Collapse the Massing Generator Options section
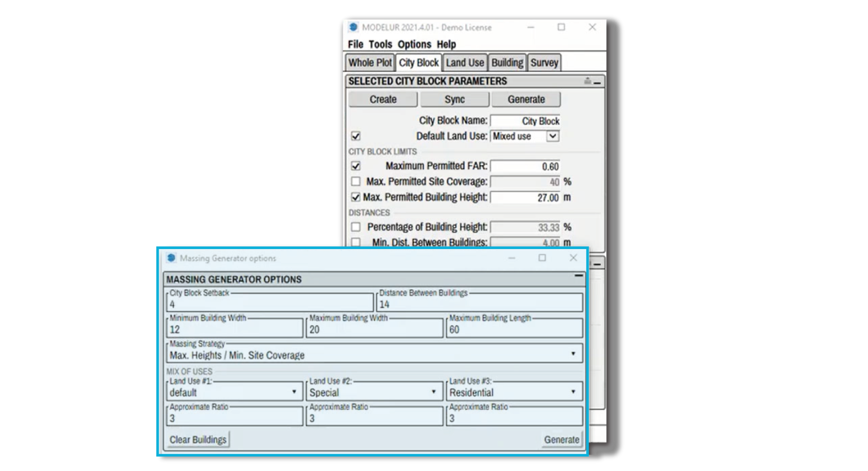This screenshot has height=471, width=868. tap(579, 275)
